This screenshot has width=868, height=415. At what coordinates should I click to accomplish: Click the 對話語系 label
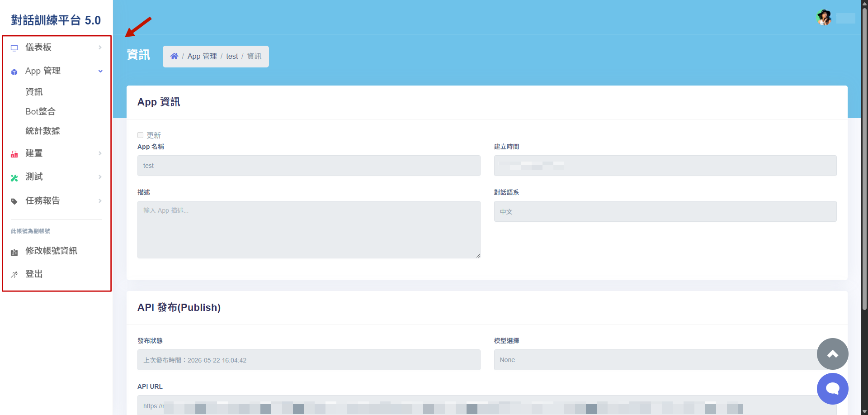click(x=506, y=192)
